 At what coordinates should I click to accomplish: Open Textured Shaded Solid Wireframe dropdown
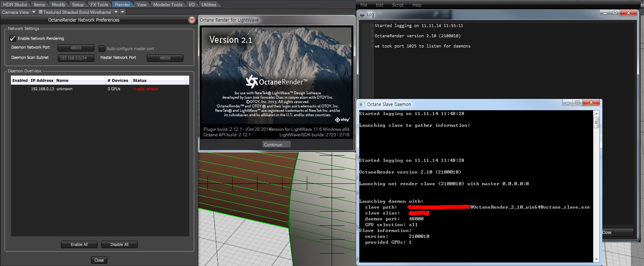79,12
